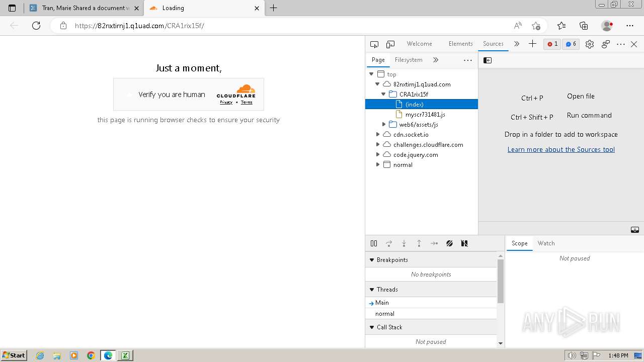Expand challenges.cloudflare.com domain
Screen dimensions: 644x362
[x=377, y=144]
